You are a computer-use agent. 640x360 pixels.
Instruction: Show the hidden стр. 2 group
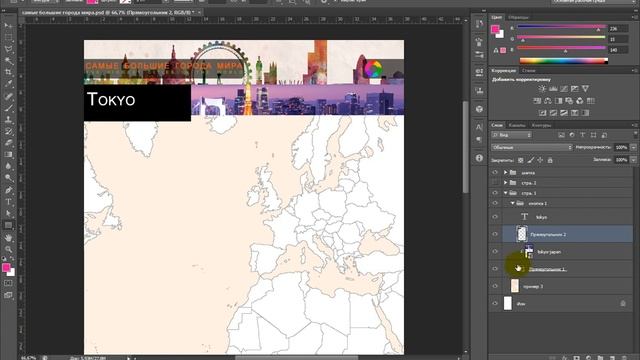click(x=495, y=183)
